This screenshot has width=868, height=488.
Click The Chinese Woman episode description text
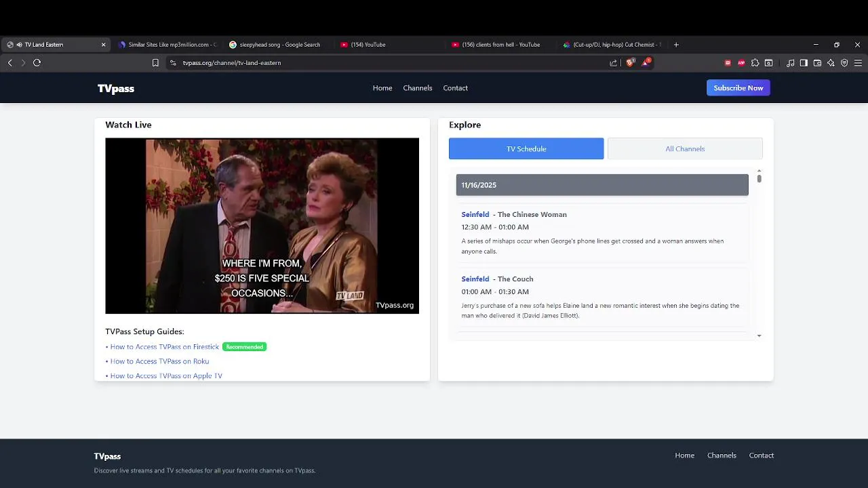[593, 246]
